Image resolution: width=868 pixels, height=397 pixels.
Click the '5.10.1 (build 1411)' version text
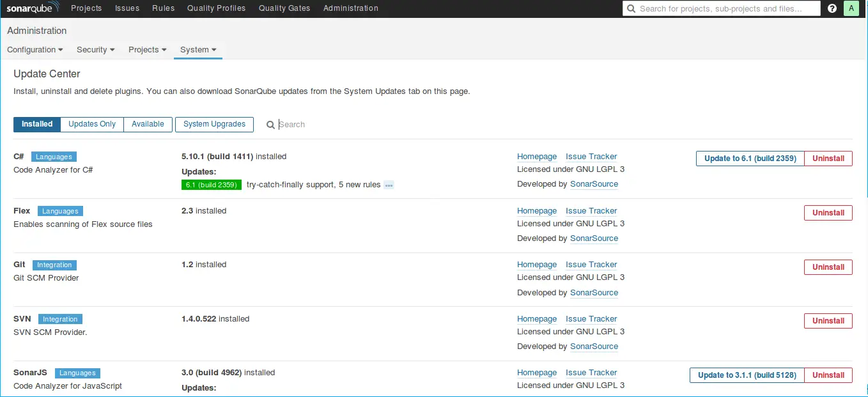(x=217, y=157)
